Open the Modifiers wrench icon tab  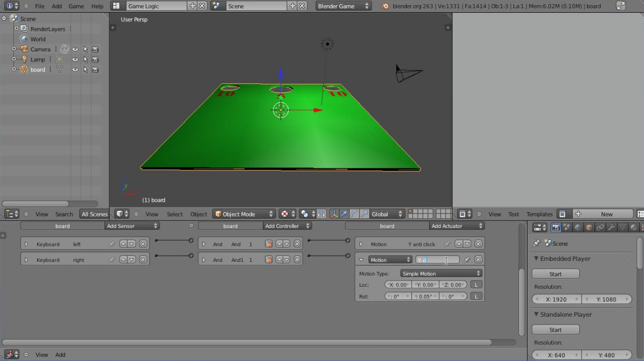click(611, 228)
